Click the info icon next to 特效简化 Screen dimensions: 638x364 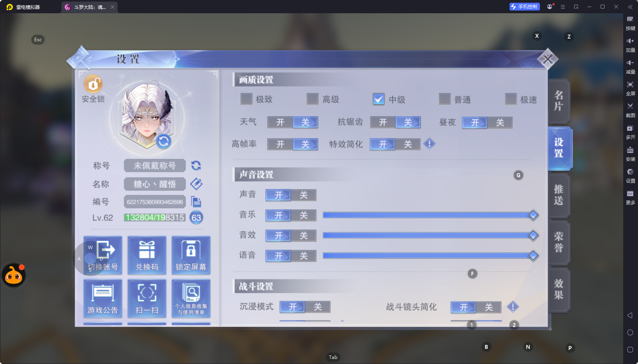click(x=429, y=144)
